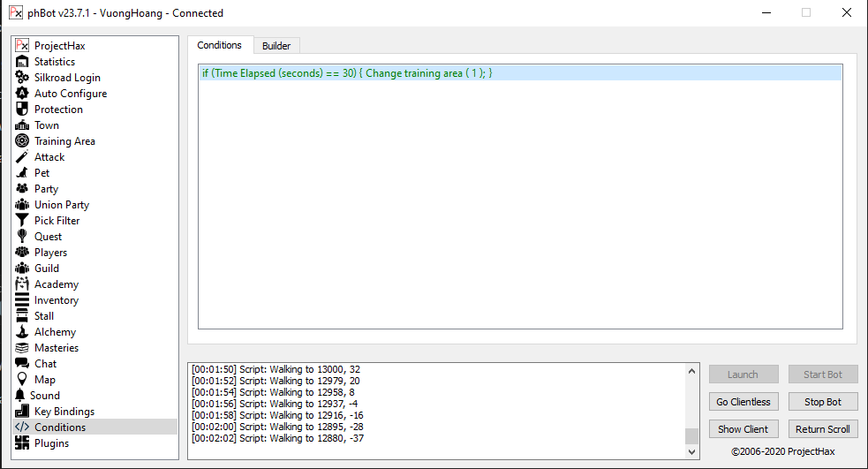The height and width of the screenshot is (469, 868).
Task: Click the Plugins puzzle icon
Action: 22,443
